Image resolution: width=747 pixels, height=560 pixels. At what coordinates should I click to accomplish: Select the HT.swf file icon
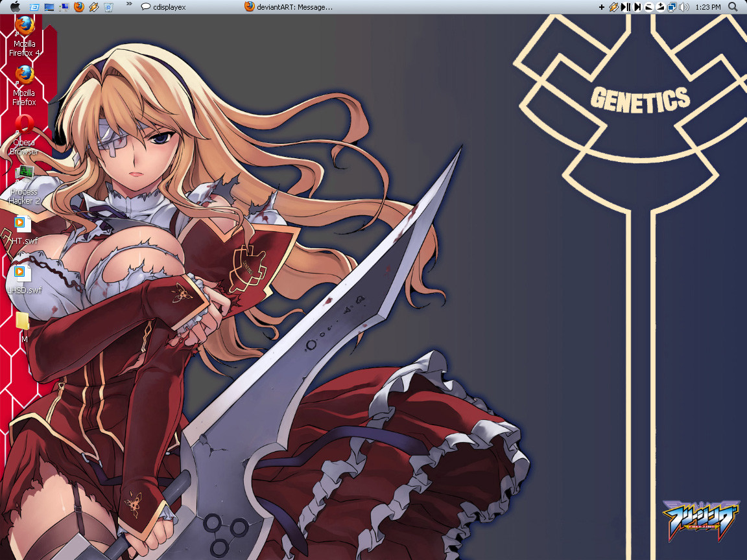[x=24, y=230]
